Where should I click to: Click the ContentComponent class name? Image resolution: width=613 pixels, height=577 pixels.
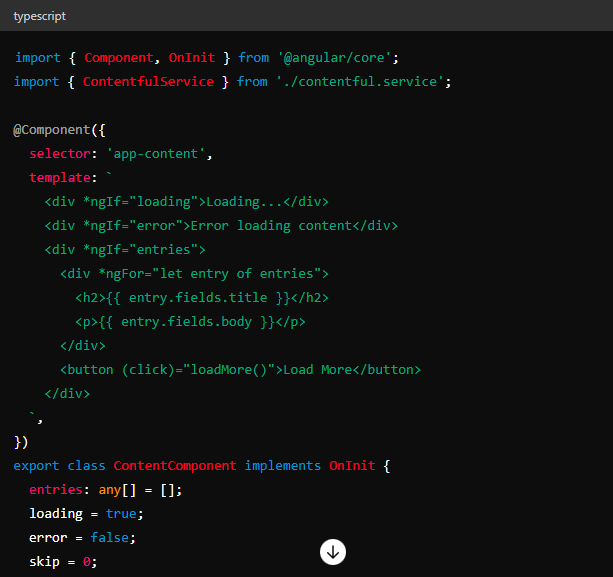pyautogui.click(x=175, y=465)
